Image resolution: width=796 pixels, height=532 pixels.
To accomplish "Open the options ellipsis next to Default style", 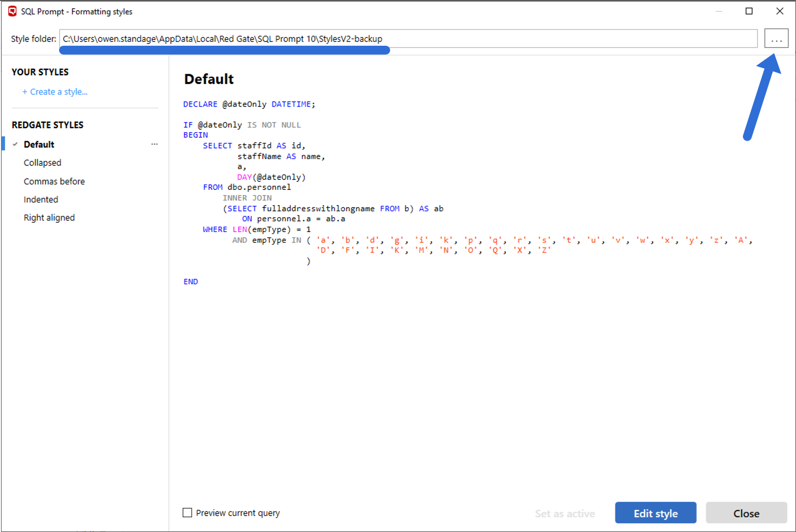I will coord(154,144).
